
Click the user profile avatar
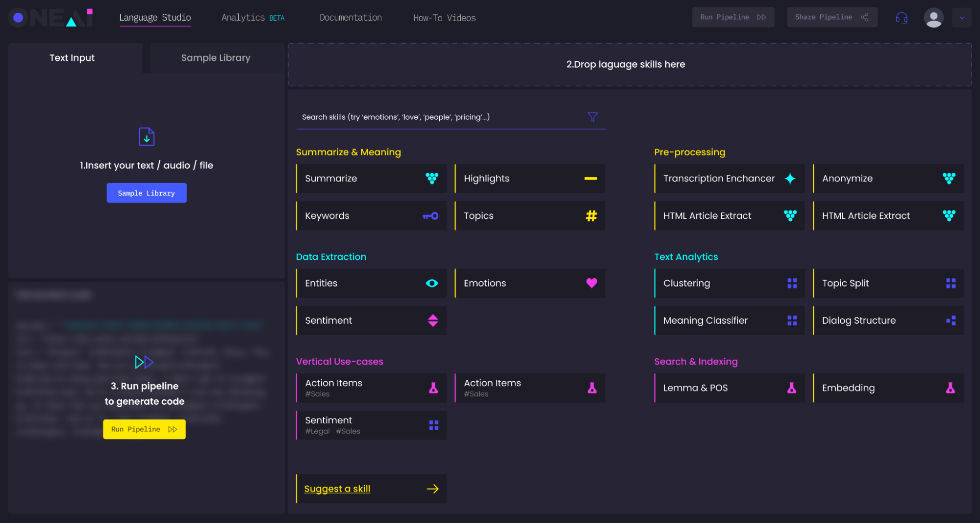[x=933, y=18]
